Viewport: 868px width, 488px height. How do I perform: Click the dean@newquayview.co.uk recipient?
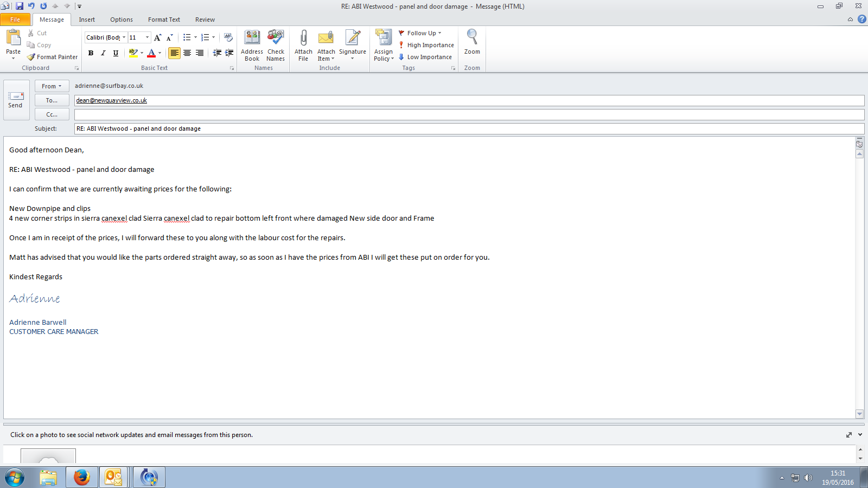pyautogui.click(x=112, y=100)
